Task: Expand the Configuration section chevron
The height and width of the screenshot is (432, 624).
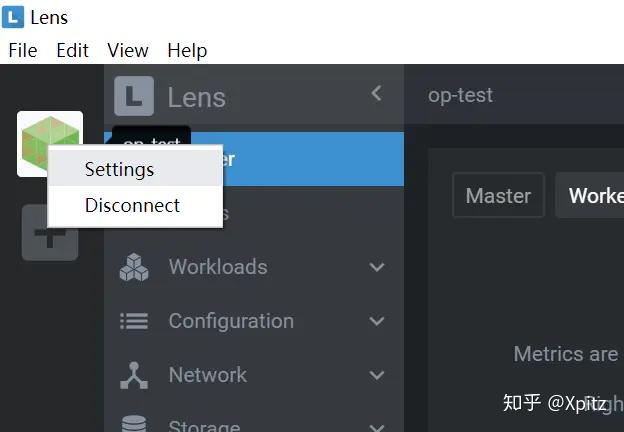Action: click(376, 321)
